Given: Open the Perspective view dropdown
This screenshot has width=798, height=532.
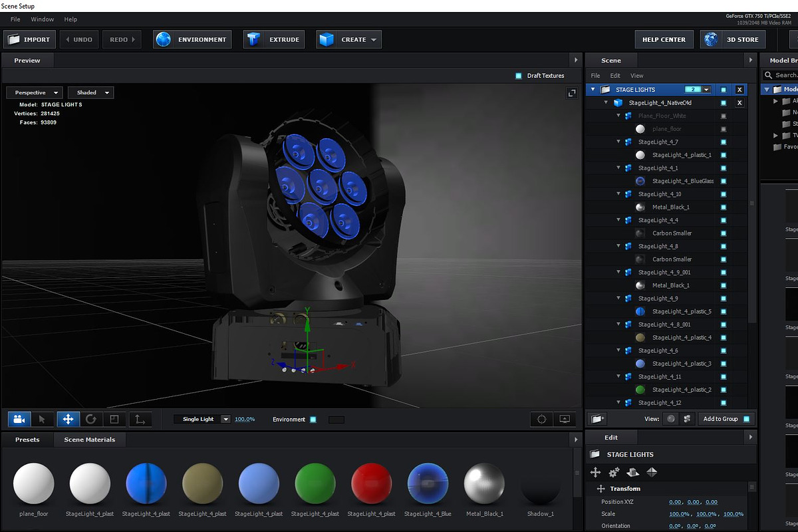Looking at the screenshot, I should click(35, 92).
